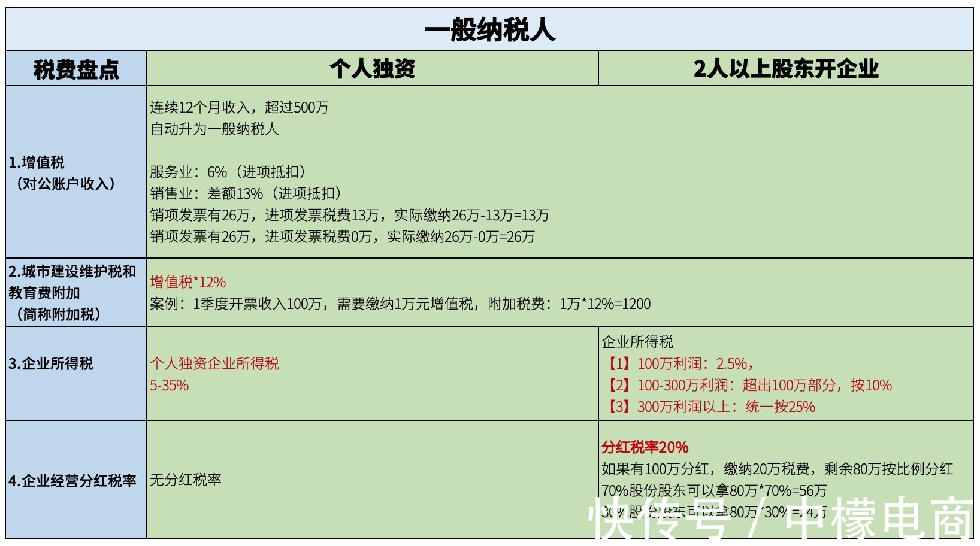Click line 自动升为一般纳税人

click(x=214, y=129)
